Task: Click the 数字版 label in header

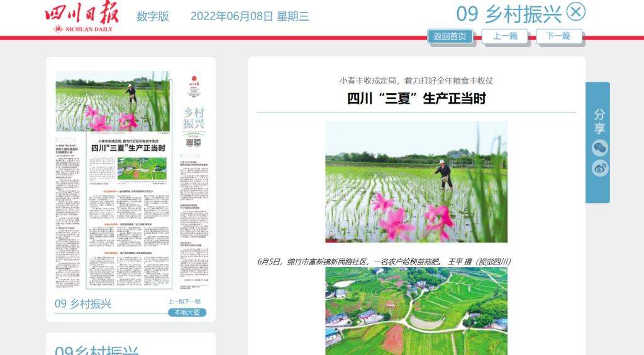Action: [x=153, y=17]
